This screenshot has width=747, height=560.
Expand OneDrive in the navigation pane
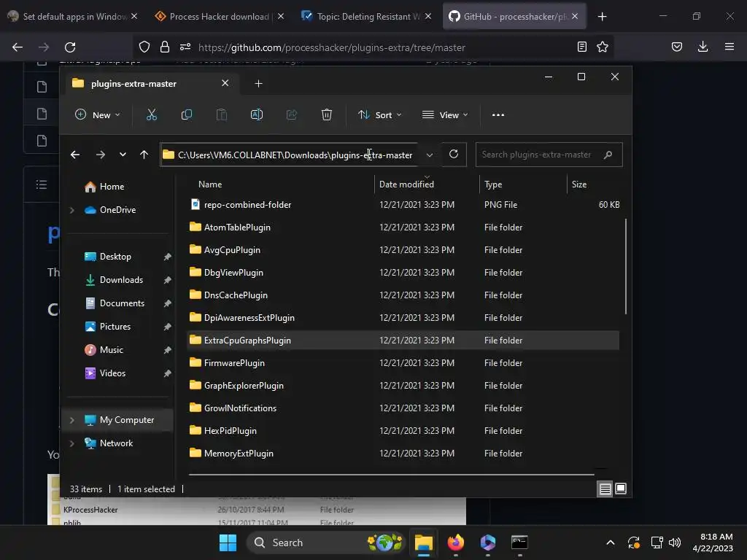click(x=72, y=210)
